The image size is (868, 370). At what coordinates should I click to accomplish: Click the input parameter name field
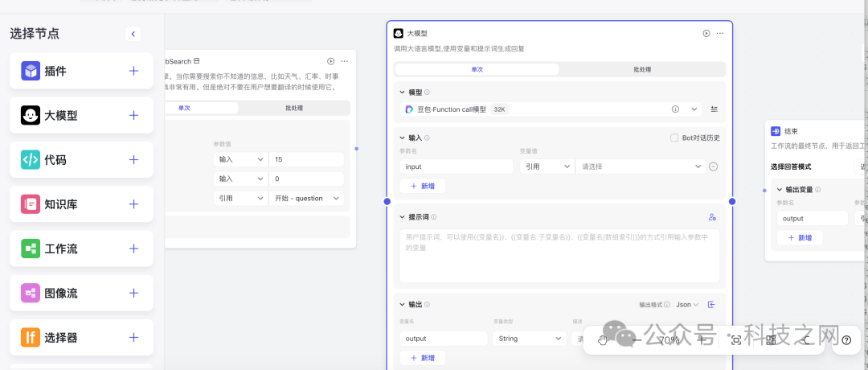coord(457,166)
